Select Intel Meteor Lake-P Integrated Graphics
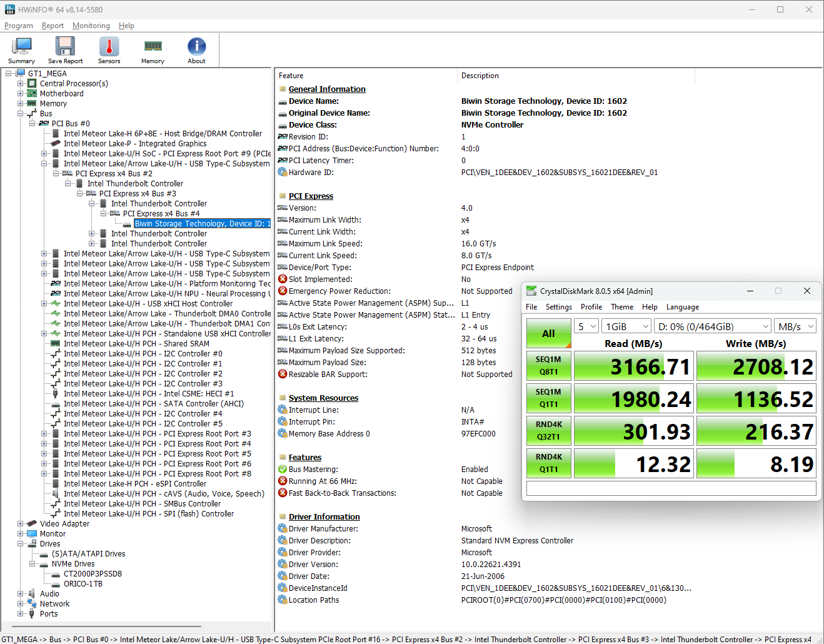This screenshot has height=644, width=824. tap(135, 143)
